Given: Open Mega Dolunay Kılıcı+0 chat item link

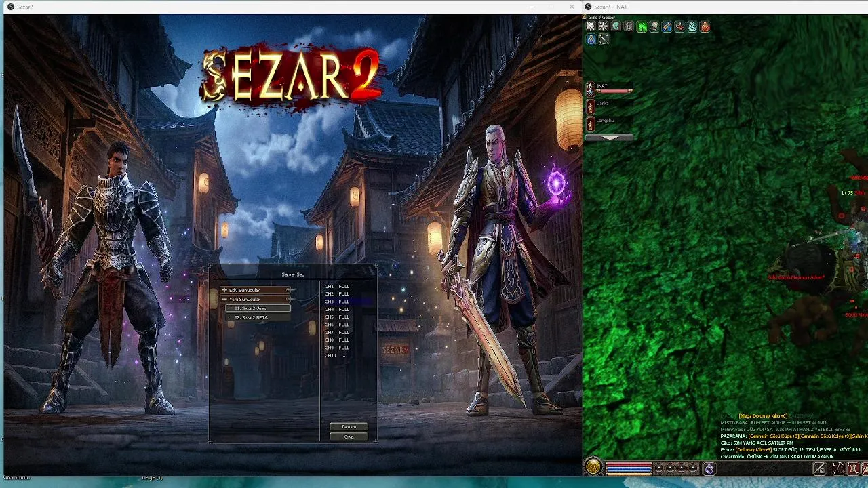Looking at the screenshot, I should (x=763, y=416).
